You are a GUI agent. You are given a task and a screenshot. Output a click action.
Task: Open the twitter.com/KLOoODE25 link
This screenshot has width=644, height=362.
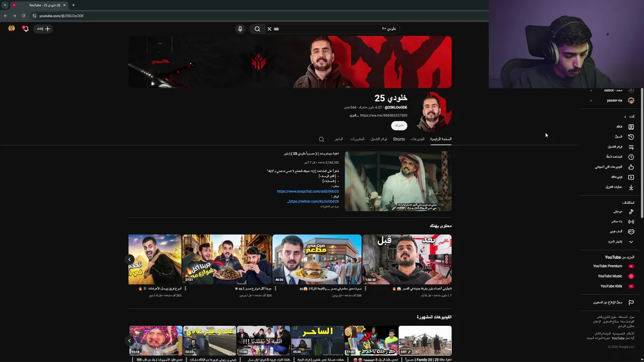(x=313, y=202)
